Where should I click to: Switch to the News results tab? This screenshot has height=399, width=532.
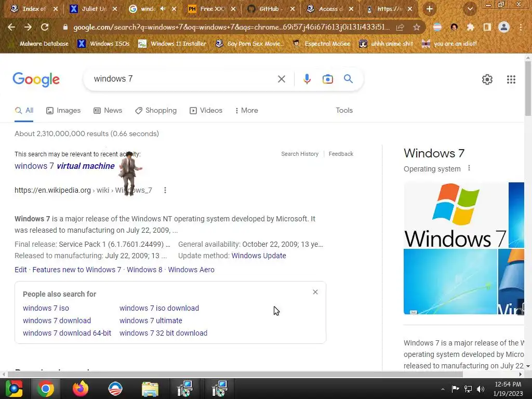pyautogui.click(x=108, y=111)
